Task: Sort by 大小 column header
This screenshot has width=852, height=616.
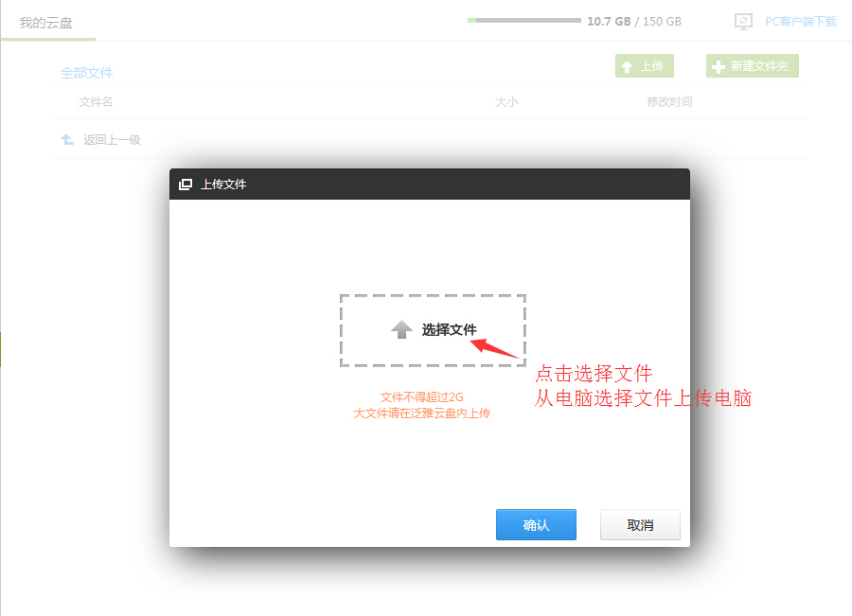Action: coord(506,101)
